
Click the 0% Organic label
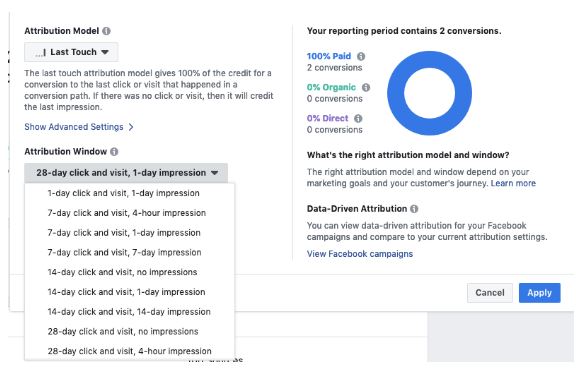pyautogui.click(x=331, y=87)
